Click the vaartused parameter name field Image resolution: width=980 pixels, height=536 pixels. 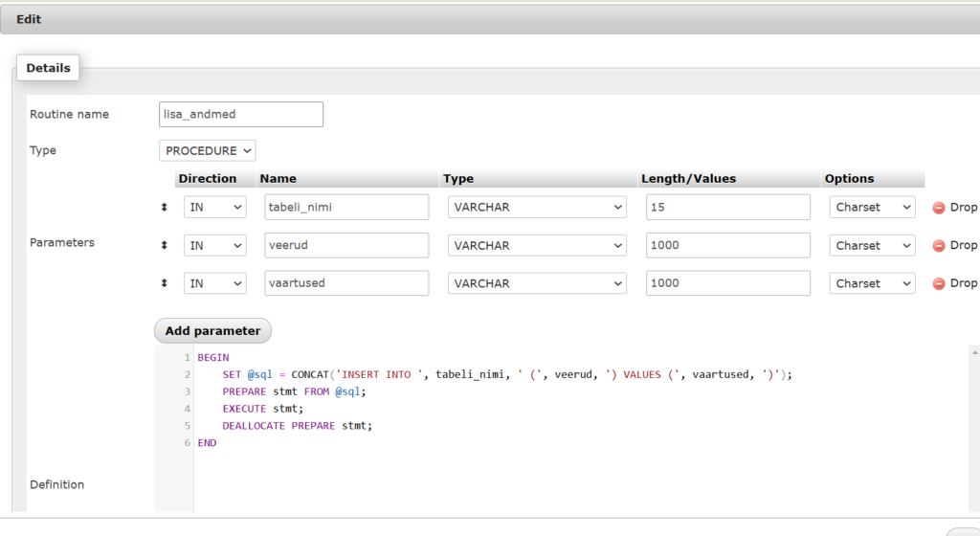pyautogui.click(x=346, y=283)
